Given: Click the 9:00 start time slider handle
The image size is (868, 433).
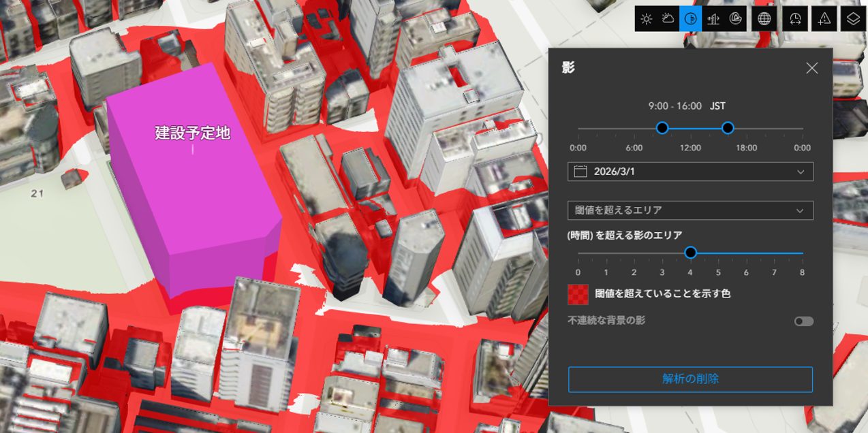Looking at the screenshot, I should (x=662, y=128).
